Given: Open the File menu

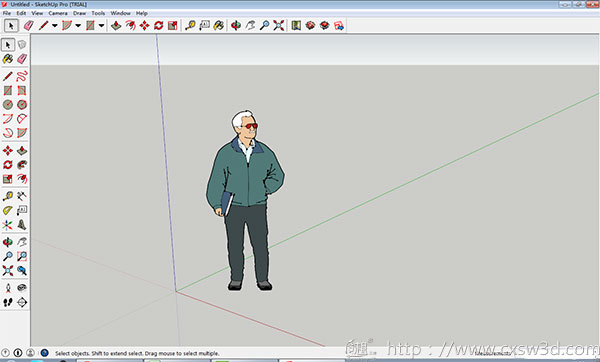Looking at the screenshot, I should click(x=7, y=13).
